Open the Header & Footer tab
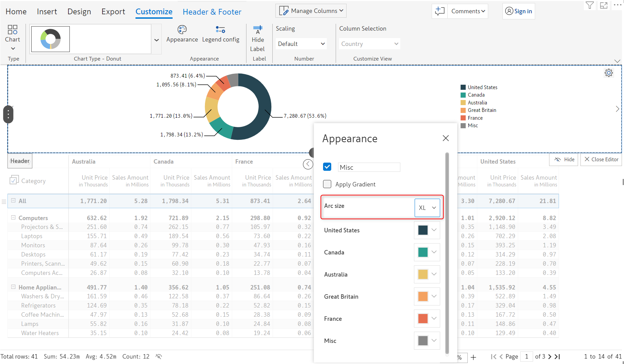624x364 pixels. pos(212,12)
